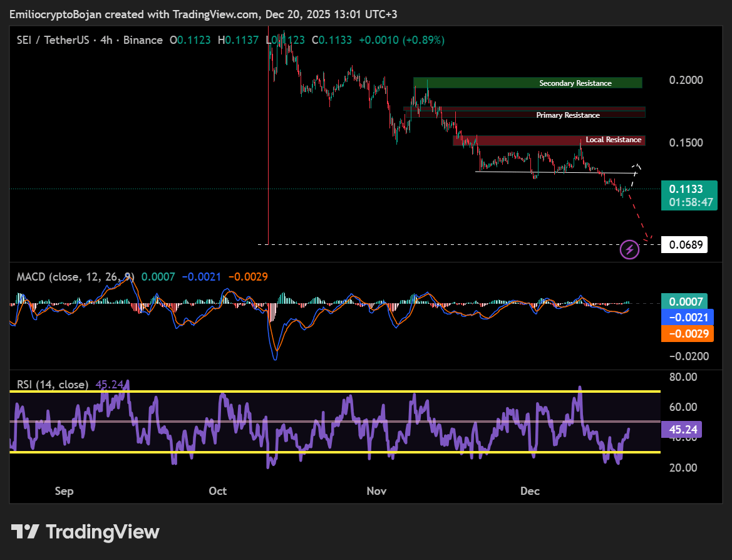Click the 0.2000 price scale value
732x560 pixels.
tap(686, 80)
